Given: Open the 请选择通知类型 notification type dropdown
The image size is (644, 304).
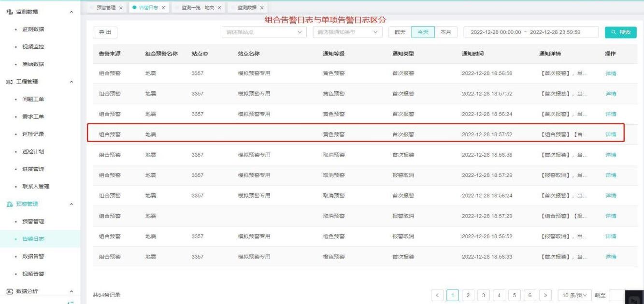Looking at the screenshot, I should 347,32.
